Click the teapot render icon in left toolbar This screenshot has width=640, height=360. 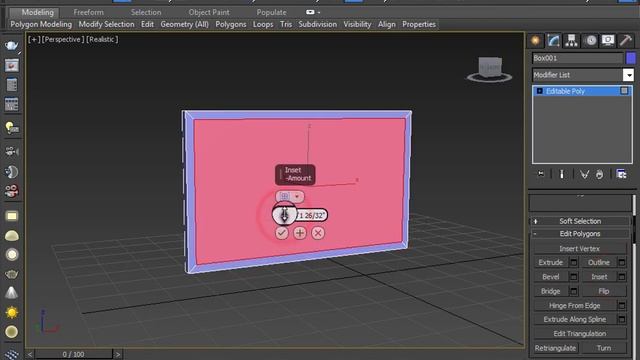point(11,45)
